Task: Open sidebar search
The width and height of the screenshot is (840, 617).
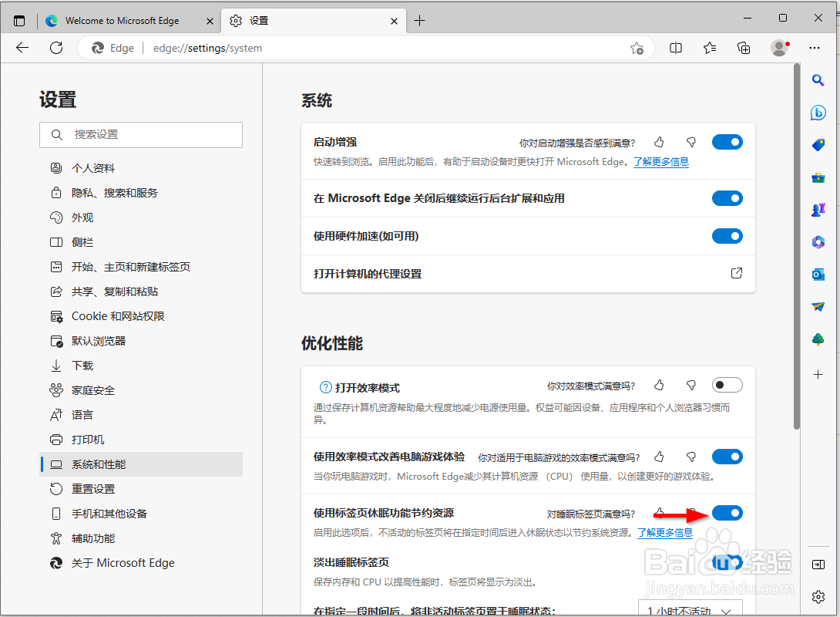Action: pos(818,80)
